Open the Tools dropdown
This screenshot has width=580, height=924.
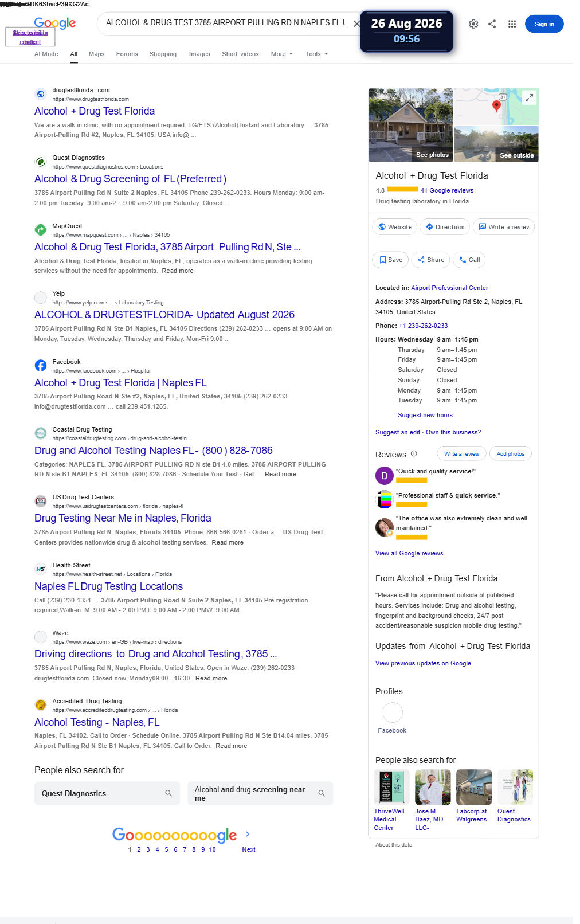[x=316, y=54]
